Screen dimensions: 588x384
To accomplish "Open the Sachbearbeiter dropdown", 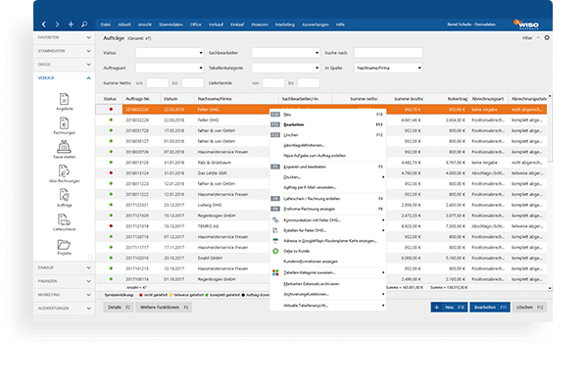I will 285,53.
